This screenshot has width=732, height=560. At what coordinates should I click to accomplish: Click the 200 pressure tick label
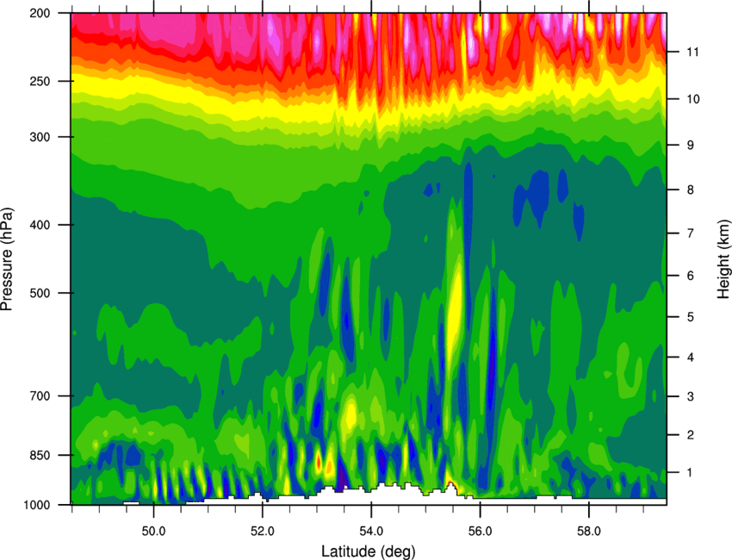(x=40, y=13)
